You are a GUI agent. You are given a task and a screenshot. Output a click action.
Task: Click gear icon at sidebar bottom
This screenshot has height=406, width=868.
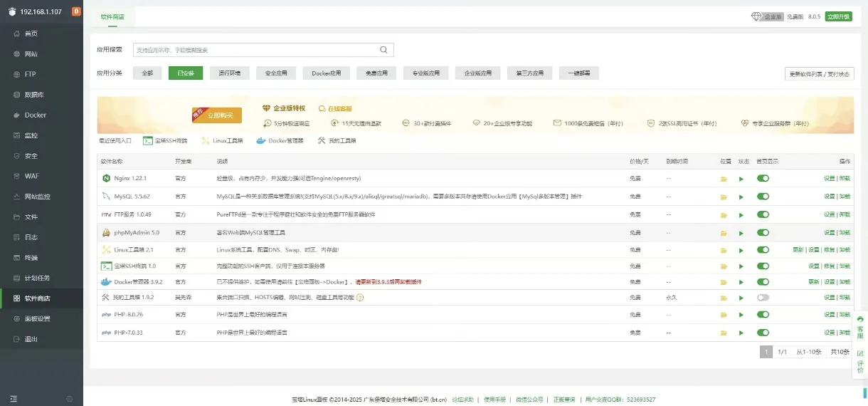(70, 398)
